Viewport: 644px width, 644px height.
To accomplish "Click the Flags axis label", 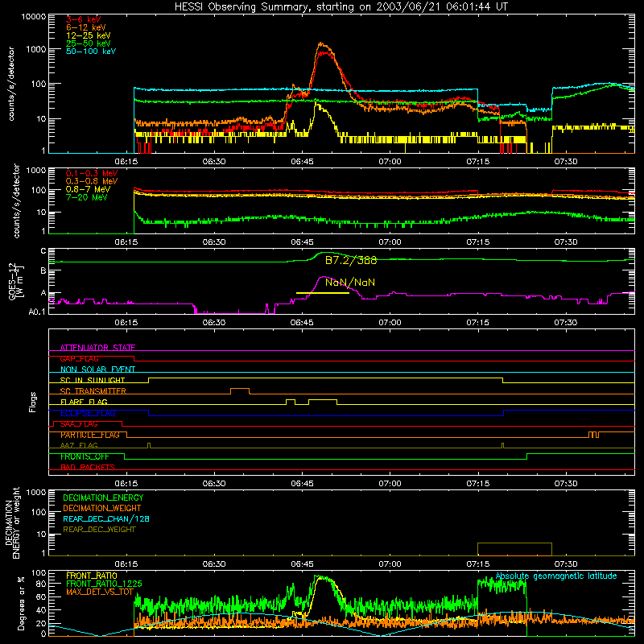I will (x=32, y=402).
